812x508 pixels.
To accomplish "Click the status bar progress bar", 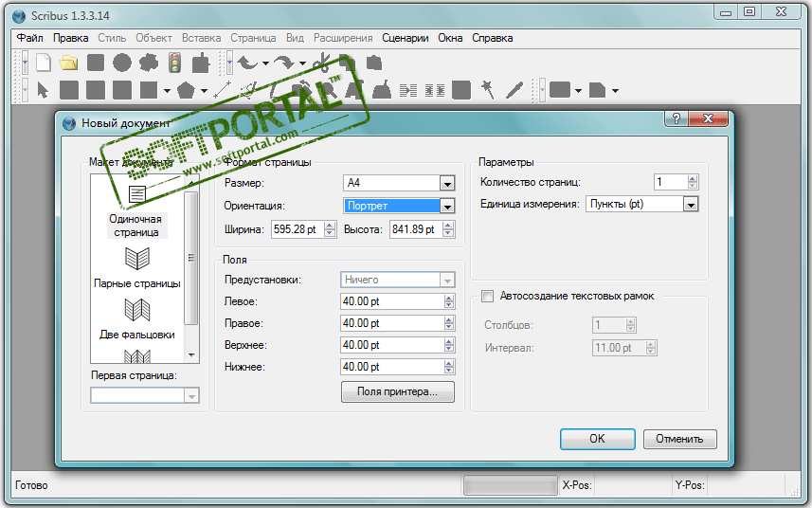I will pos(511,486).
